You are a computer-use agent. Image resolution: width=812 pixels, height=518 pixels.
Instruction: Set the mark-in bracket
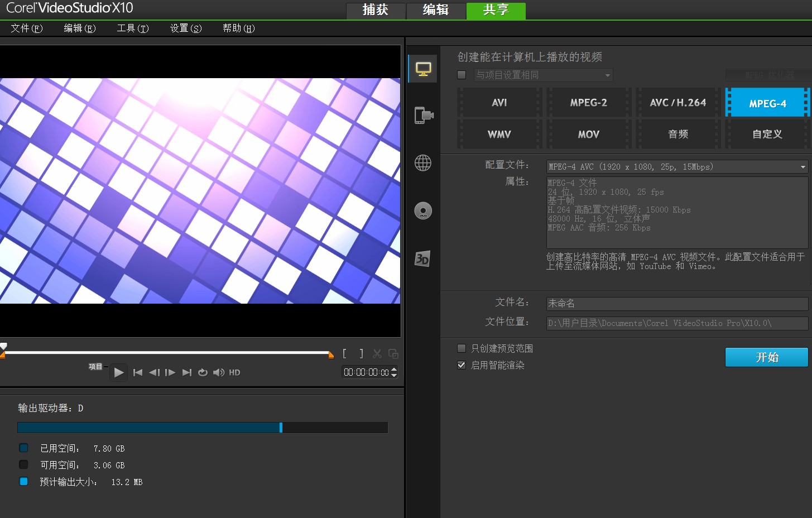(345, 353)
